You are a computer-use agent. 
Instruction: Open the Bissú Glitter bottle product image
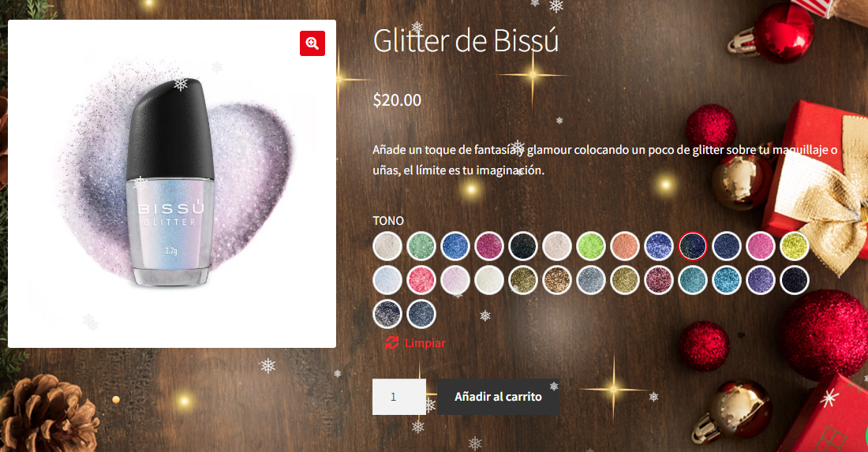tap(172, 184)
